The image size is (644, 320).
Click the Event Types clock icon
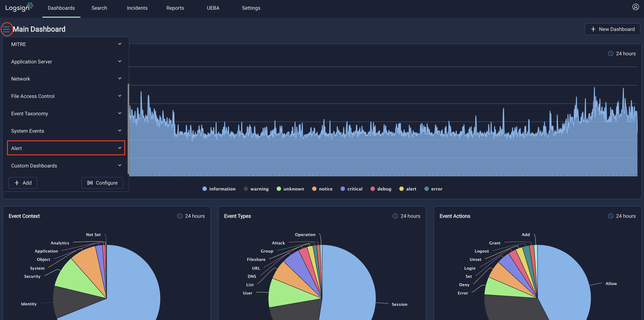(395, 216)
